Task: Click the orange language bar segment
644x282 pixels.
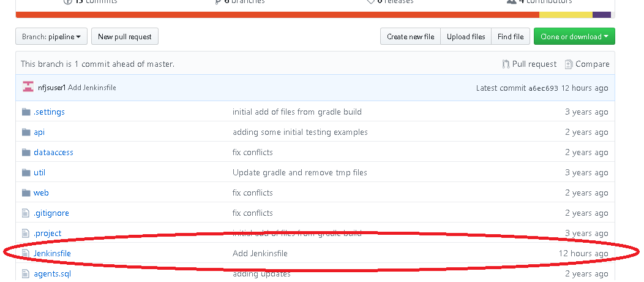Action: 277,14
